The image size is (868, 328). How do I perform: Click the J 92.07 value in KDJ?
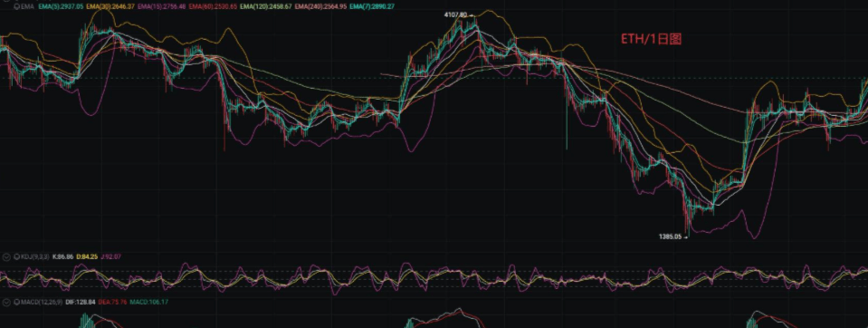110,256
